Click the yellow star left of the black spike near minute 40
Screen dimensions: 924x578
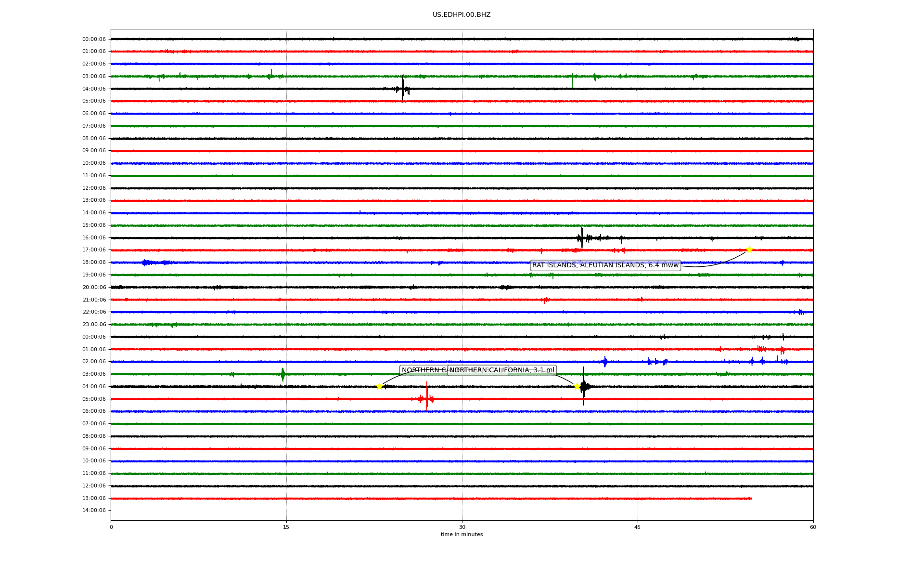click(577, 386)
